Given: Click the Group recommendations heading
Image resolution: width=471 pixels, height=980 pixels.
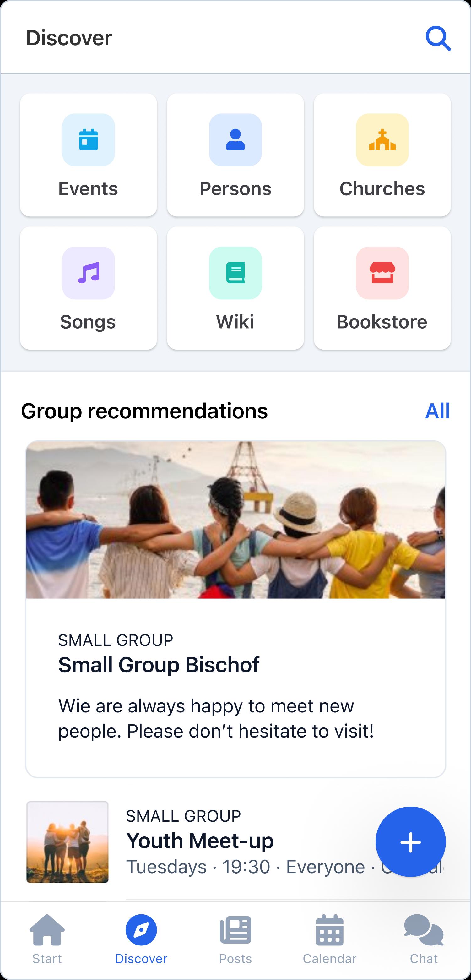Looking at the screenshot, I should point(144,411).
